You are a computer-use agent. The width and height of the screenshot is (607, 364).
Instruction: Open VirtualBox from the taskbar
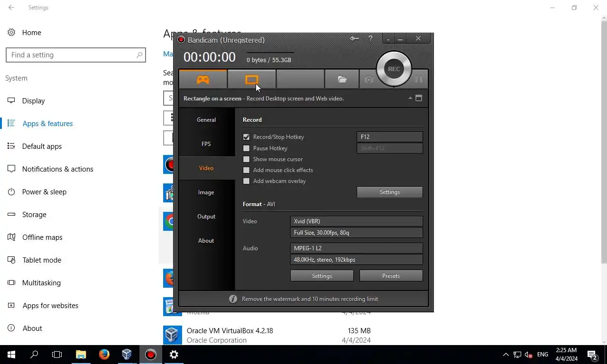pyautogui.click(x=127, y=355)
